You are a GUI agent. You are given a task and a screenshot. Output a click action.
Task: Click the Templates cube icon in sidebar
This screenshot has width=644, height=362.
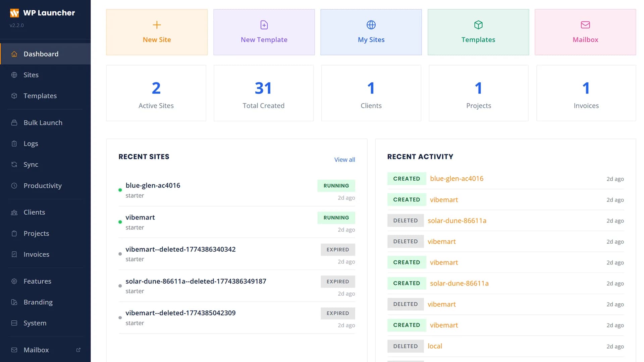pyautogui.click(x=14, y=96)
